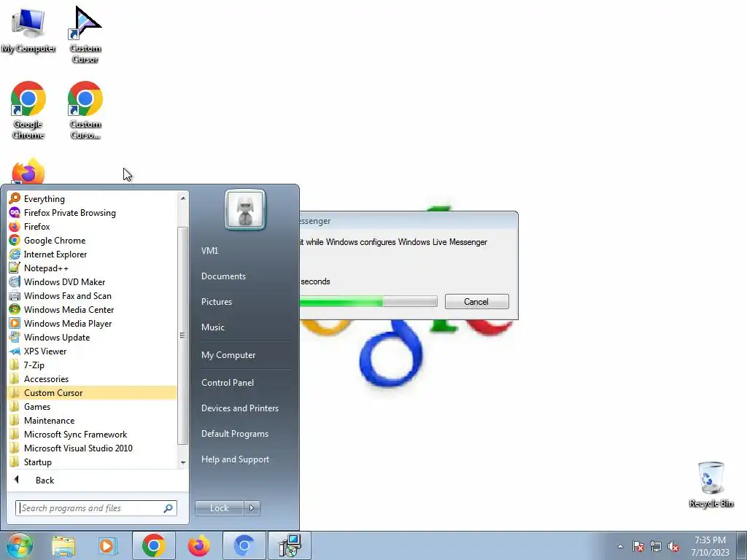This screenshot has width=747, height=560.
Task: Click the programs list scrollbar thumb
Action: coord(182,335)
